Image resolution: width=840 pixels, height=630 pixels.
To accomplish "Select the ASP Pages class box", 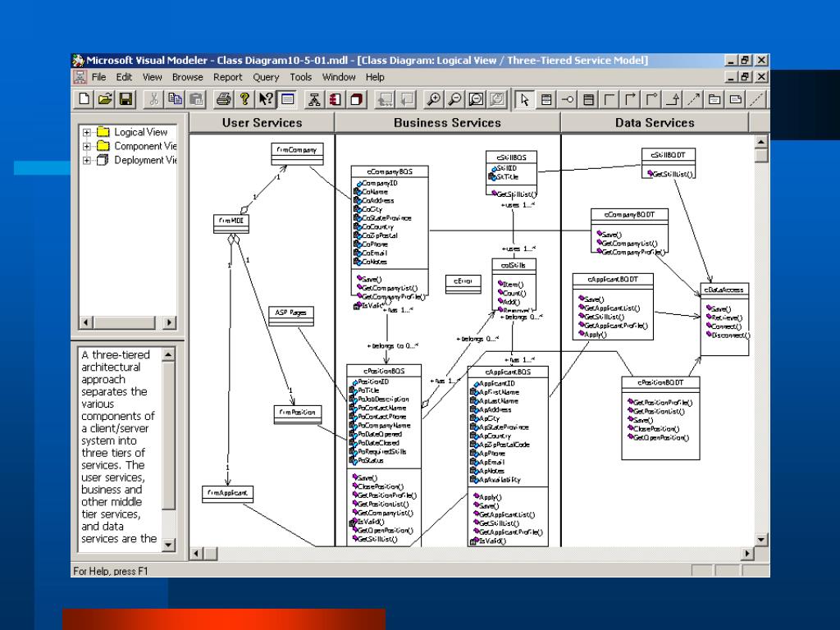I will click(x=291, y=316).
